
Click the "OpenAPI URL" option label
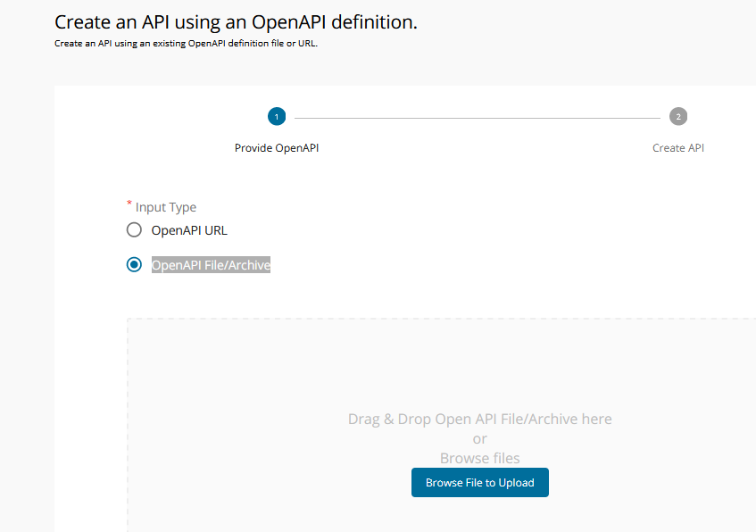(189, 230)
